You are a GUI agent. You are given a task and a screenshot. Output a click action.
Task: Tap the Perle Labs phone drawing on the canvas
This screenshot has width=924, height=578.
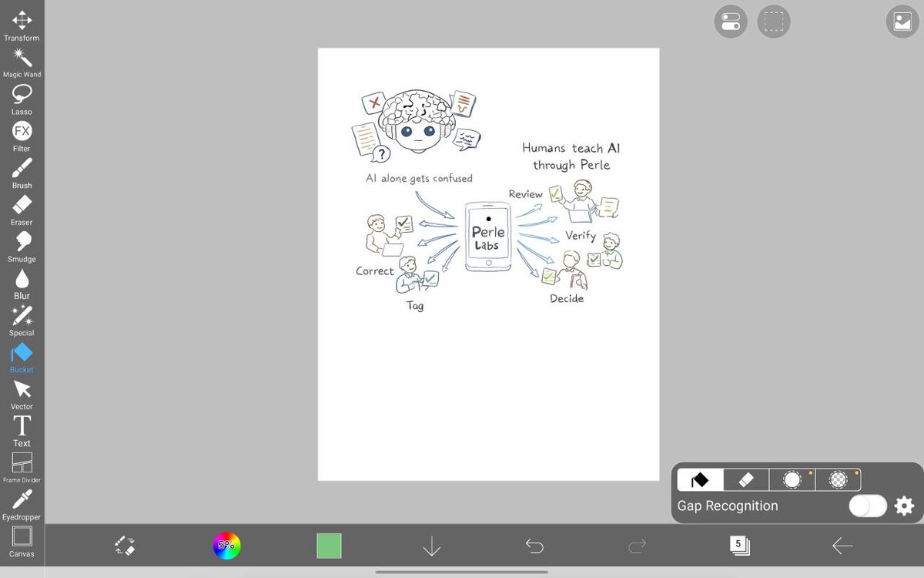(488, 237)
